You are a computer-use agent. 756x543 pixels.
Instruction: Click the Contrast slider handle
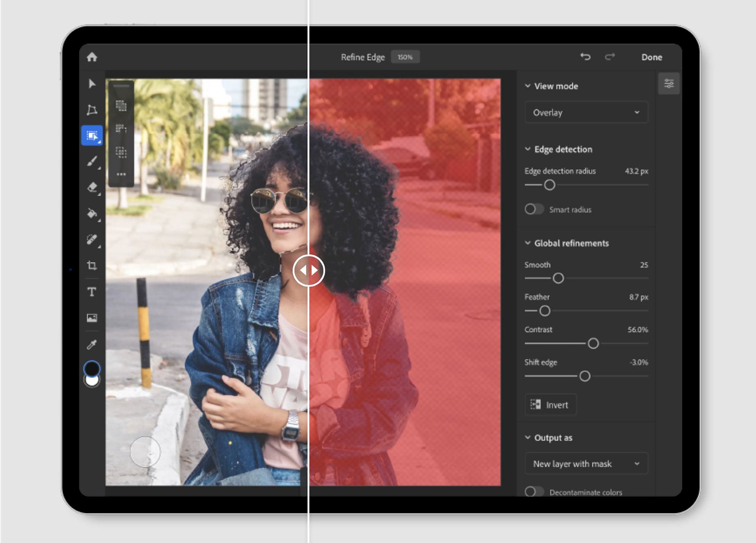coord(593,343)
